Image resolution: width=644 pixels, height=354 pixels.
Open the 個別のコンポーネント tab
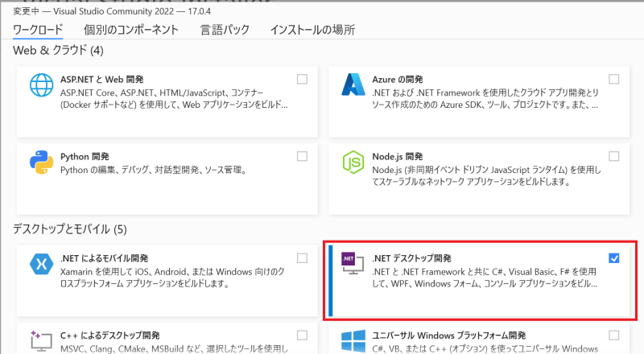tap(131, 30)
